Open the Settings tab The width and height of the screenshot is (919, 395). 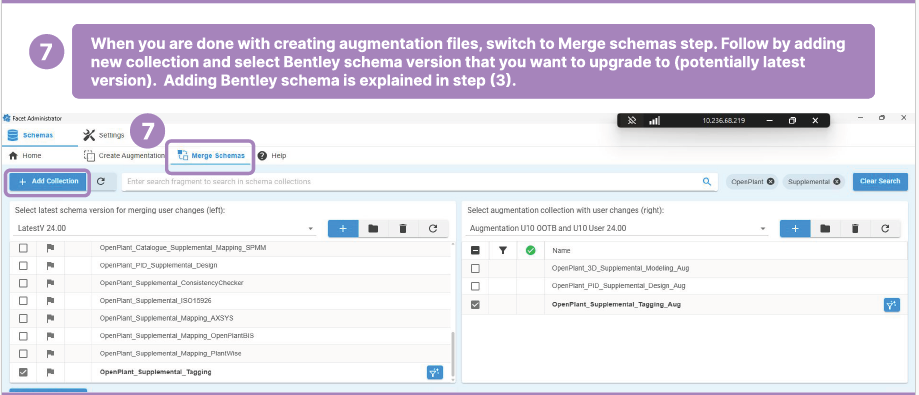(104, 135)
